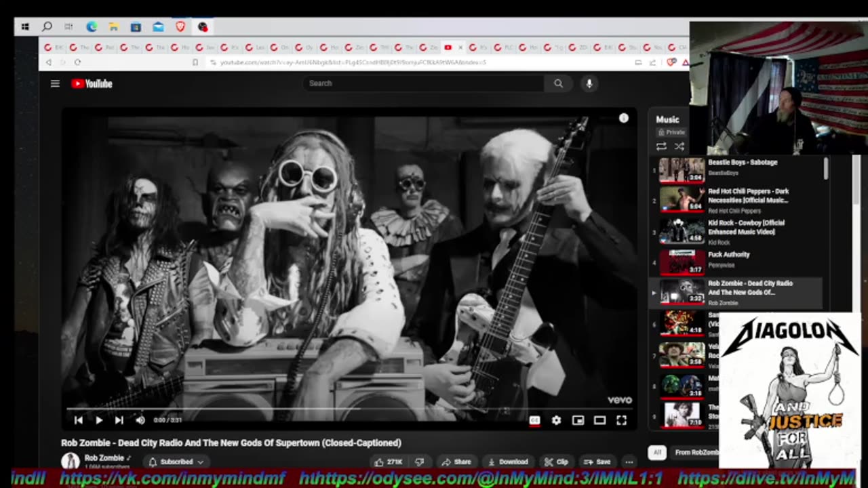Click the search magnifier button

click(x=558, y=83)
